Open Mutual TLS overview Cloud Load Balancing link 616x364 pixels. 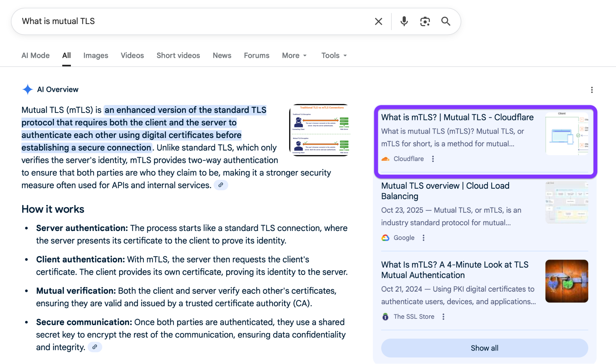click(x=445, y=191)
